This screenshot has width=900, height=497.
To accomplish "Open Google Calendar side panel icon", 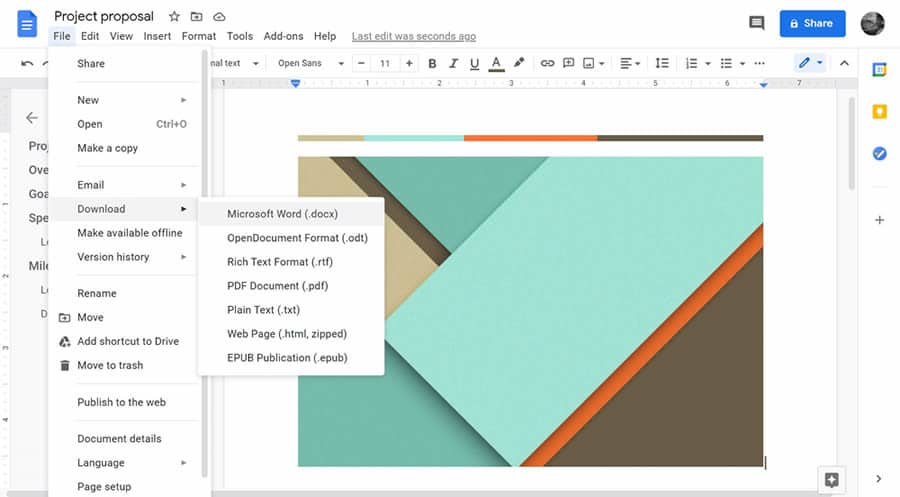I will point(879,69).
